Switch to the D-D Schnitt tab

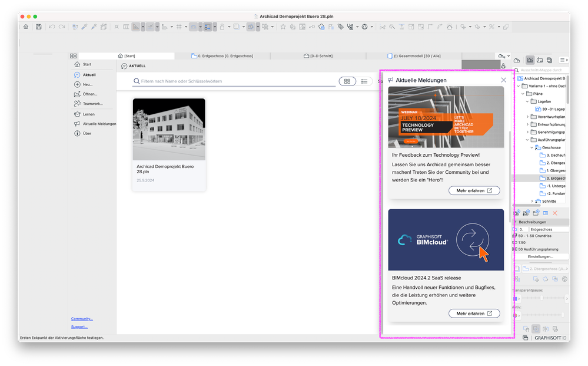pyautogui.click(x=318, y=56)
